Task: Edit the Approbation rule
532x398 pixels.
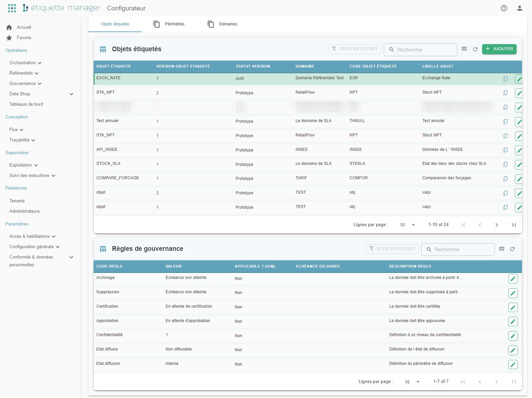Action: [x=513, y=321]
